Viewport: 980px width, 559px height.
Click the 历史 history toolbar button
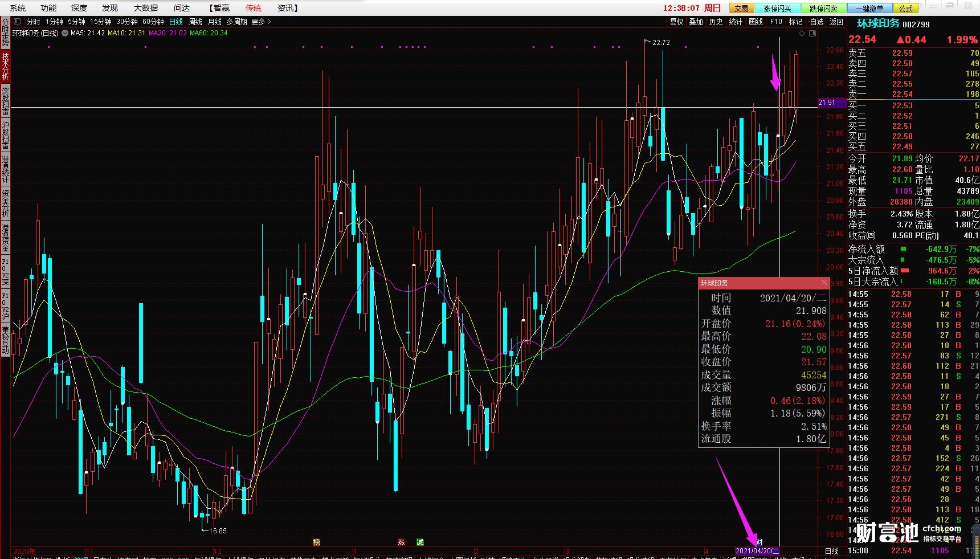716,22
